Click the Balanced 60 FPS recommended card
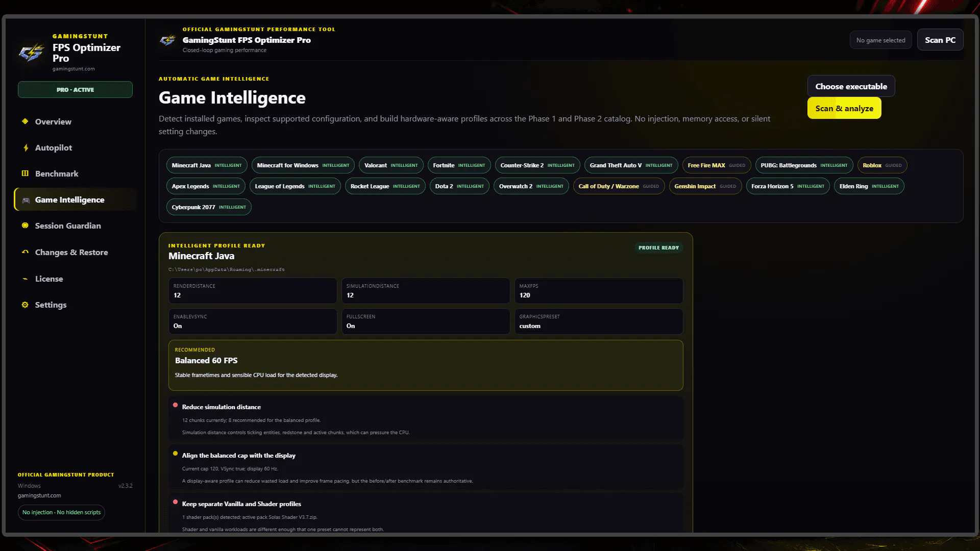 [426, 365]
